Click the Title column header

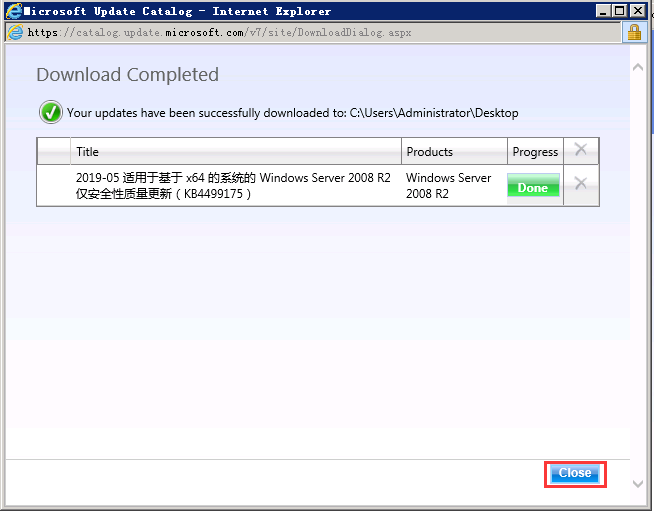tap(88, 152)
